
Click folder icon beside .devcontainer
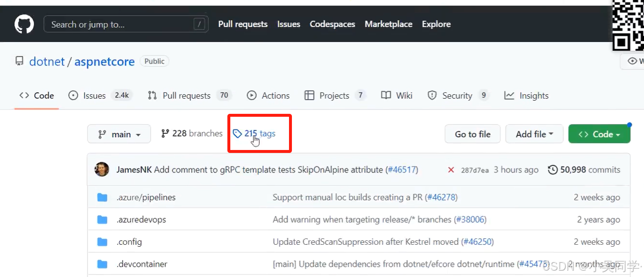tap(102, 264)
